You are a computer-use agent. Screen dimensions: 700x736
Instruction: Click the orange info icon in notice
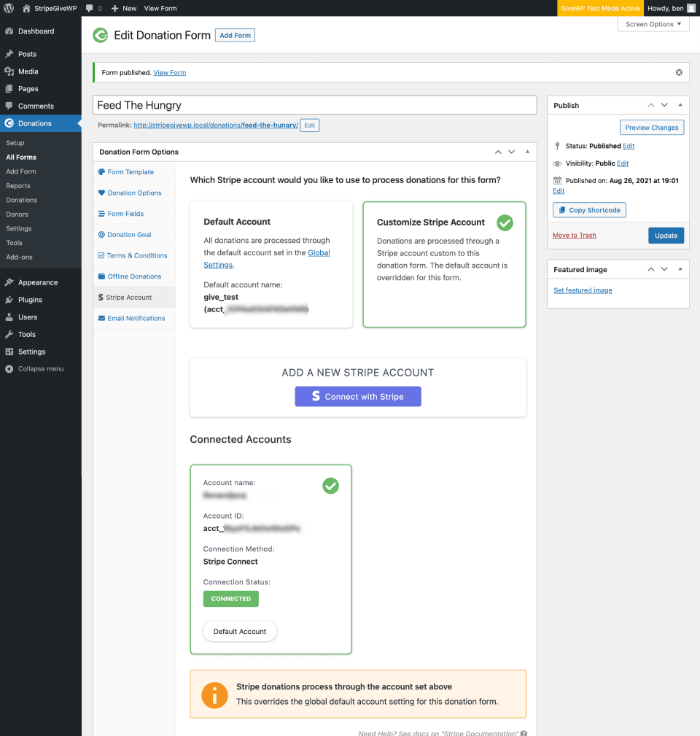click(x=215, y=695)
